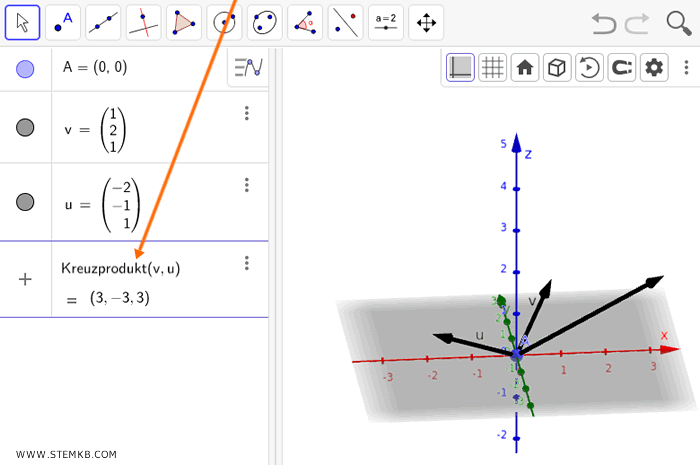Image resolution: width=700 pixels, height=465 pixels.
Task: Toggle the grid display in the style bar
Action: point(492,67)
